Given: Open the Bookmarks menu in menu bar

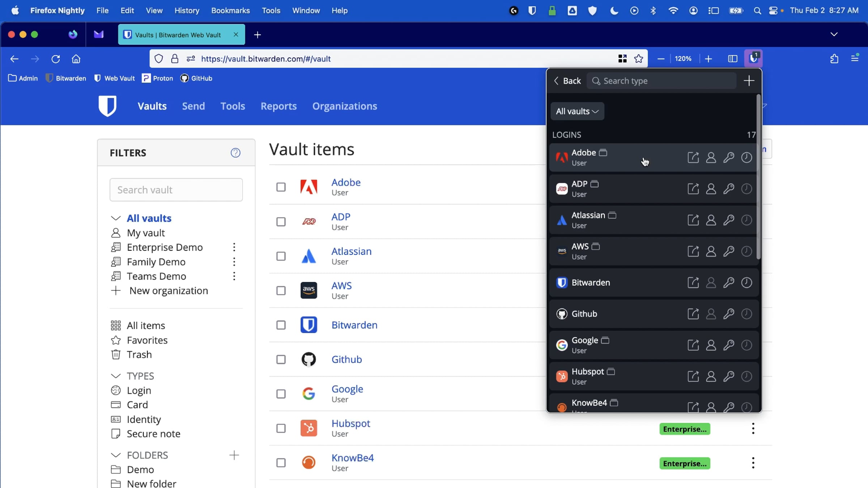Looking at the screenshot, I should (230, 11).
